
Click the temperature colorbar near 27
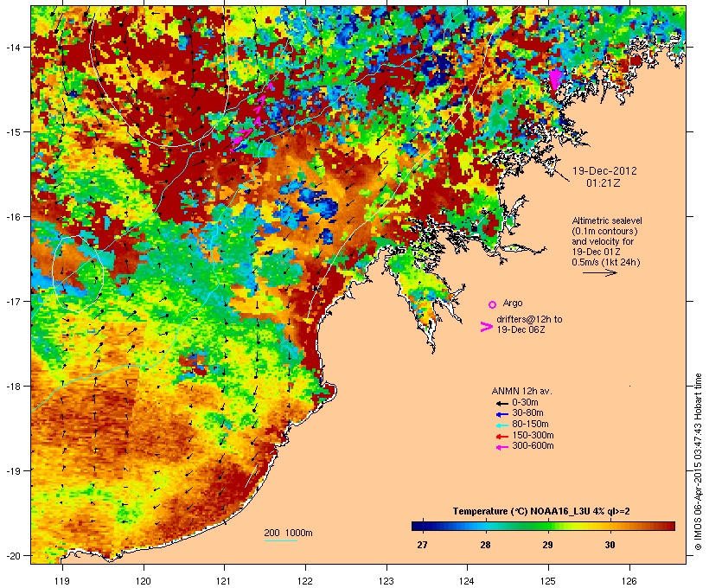[422, 526]
